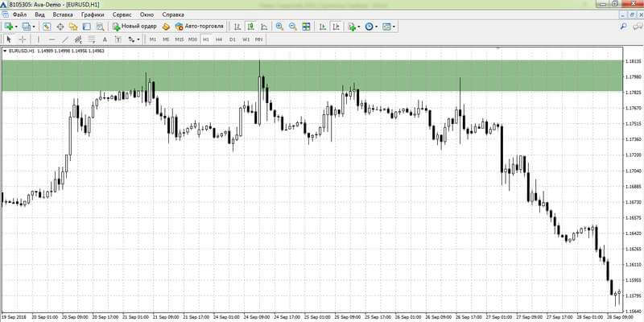
Task: Open the Profiles icon
Action: tap(27, 27)
